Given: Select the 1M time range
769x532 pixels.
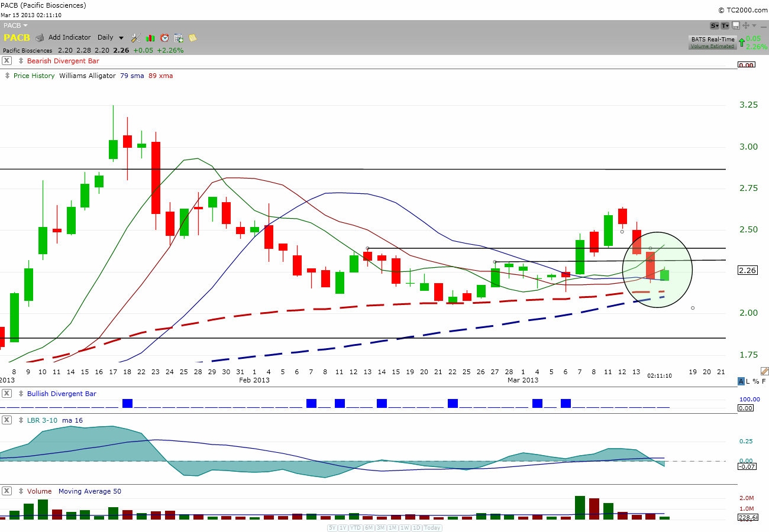Looking at the screenshot, I should [392, 528].
